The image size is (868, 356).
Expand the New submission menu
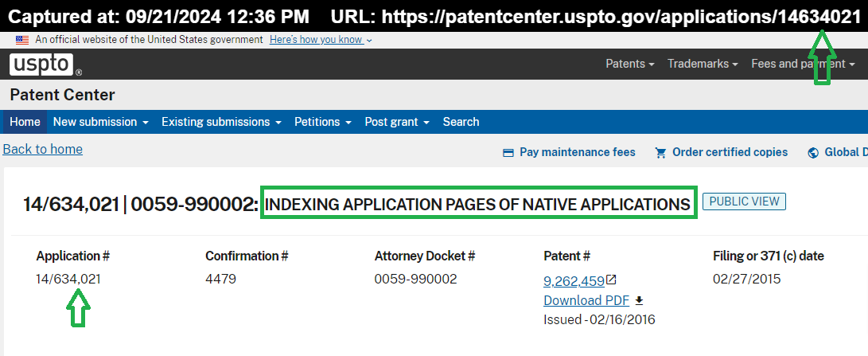pos(101,122)
